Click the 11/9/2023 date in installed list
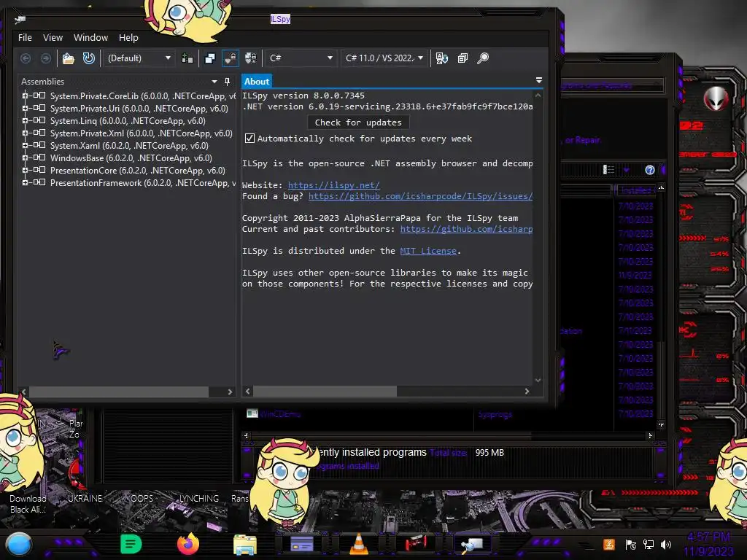The image size is (747, 560). pos(635,275)
